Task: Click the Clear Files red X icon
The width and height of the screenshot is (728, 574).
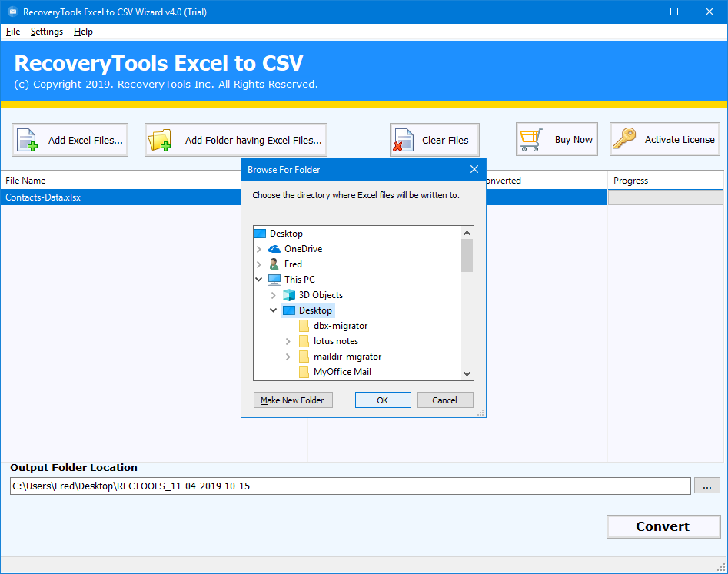Action: pyautogui.click(x=403, y=140)
